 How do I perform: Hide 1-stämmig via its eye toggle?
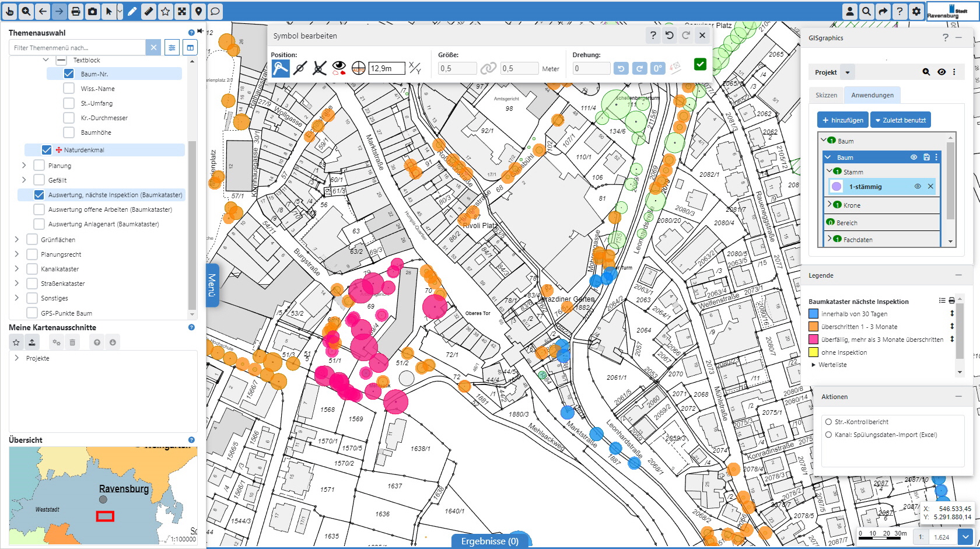pos(918,186)
